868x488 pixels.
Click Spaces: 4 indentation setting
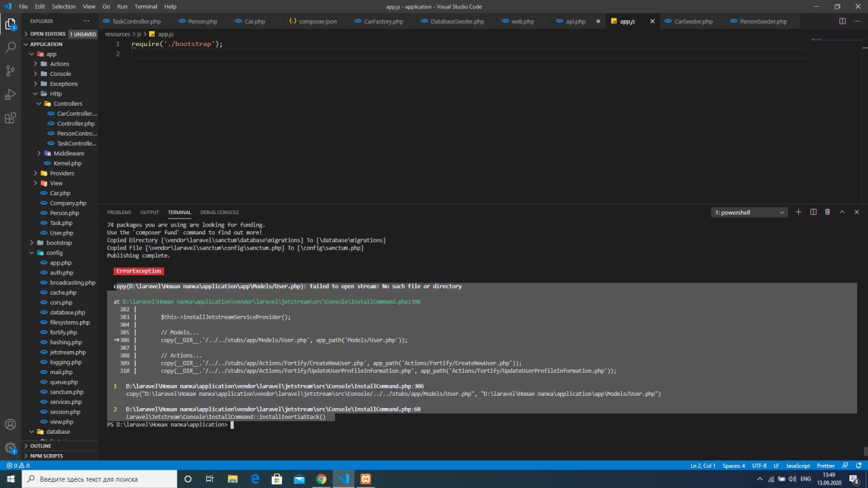coord(734,466)
